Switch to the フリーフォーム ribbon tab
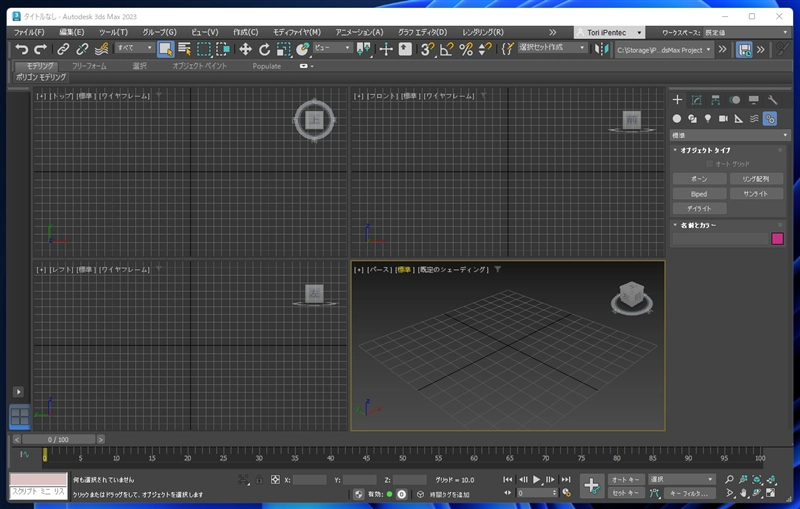Viewport: 800px width, 509px height. 89,66
